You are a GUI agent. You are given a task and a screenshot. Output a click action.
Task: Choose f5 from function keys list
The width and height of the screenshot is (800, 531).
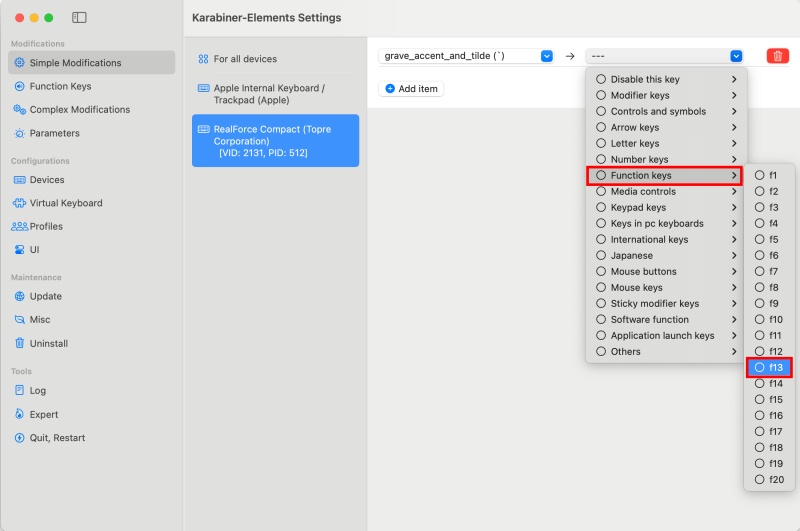(768, 239)
